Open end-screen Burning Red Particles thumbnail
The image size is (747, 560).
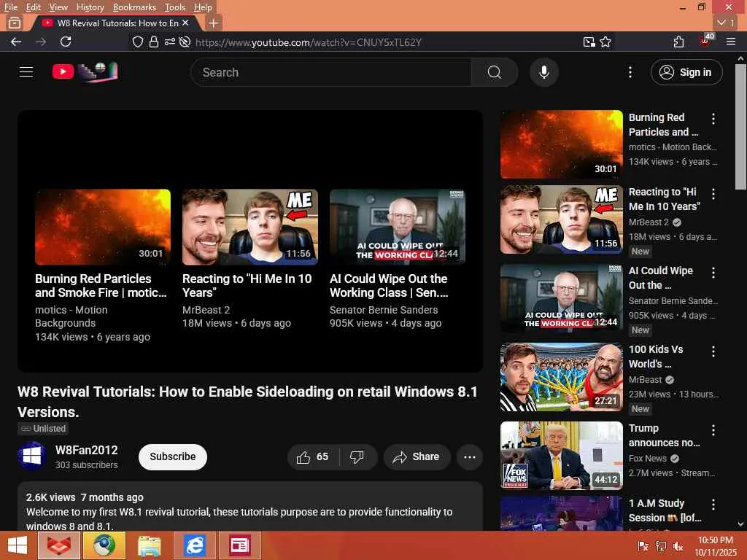[x=102, y=227]
